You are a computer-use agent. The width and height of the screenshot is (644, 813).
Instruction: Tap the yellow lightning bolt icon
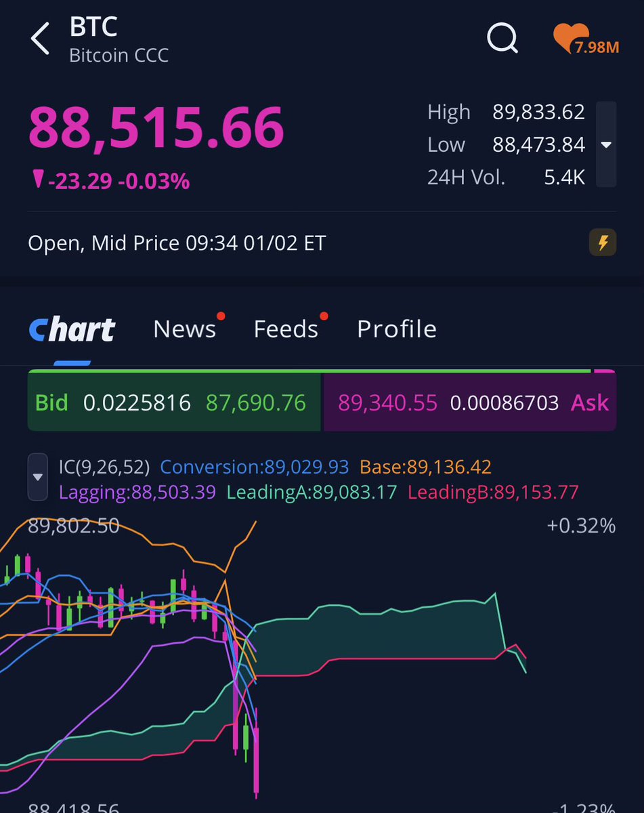[x=603, y=243]
